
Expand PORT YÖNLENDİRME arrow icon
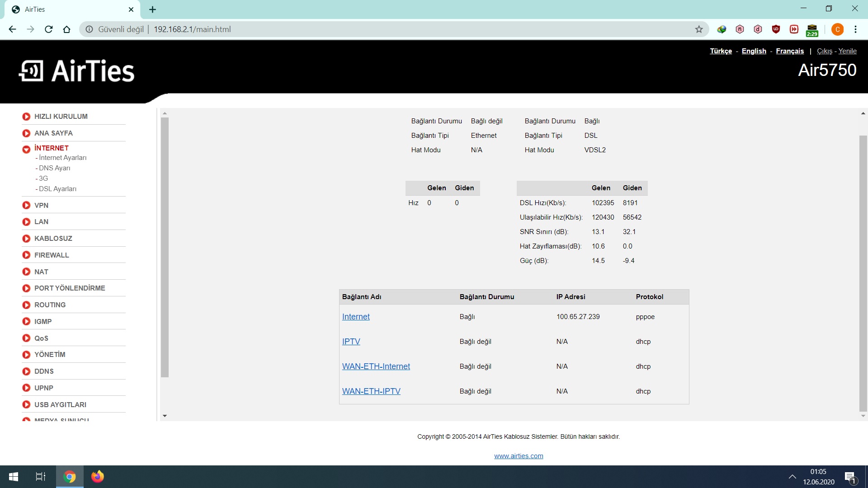[x=26, y=288]
